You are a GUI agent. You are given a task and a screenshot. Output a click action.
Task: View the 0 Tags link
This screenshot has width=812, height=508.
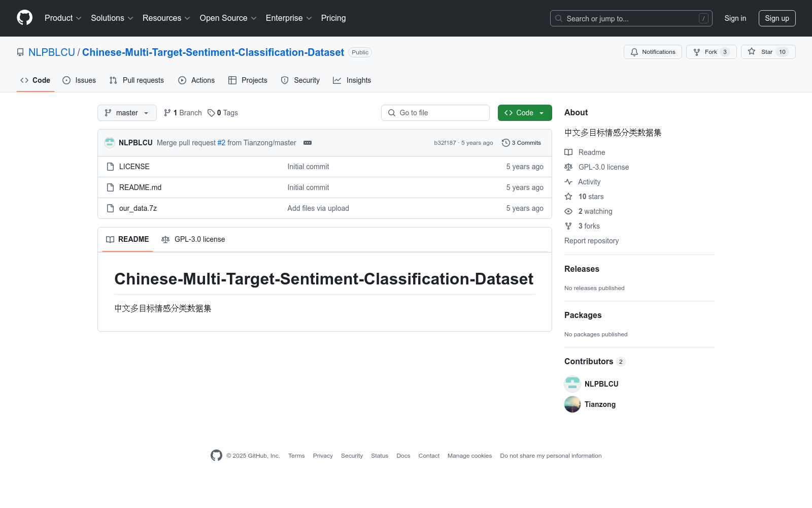point(223,113)
